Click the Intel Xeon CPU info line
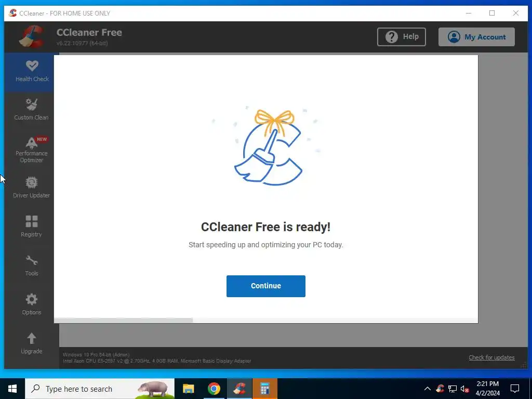 [157, 361]
